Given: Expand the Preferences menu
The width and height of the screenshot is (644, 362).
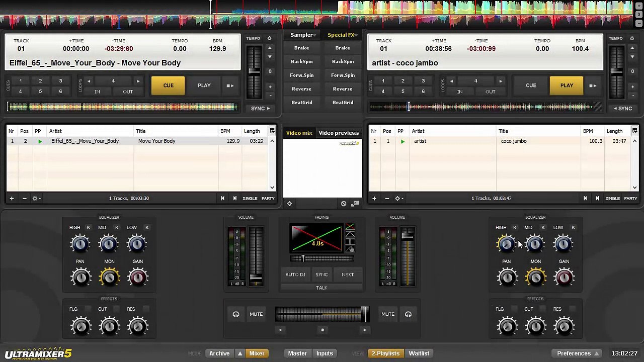Looking at the screenshot, I should coord(578,353).
